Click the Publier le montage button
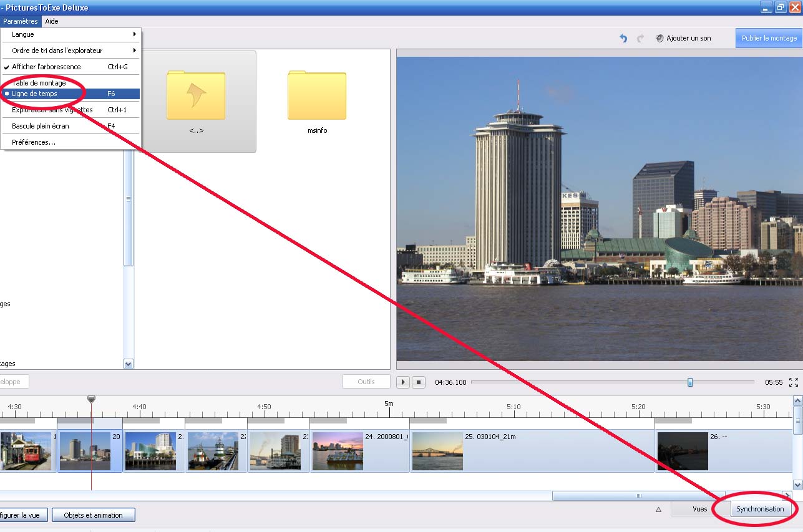This screenshot has height=532, width=803. coord(769,38)
